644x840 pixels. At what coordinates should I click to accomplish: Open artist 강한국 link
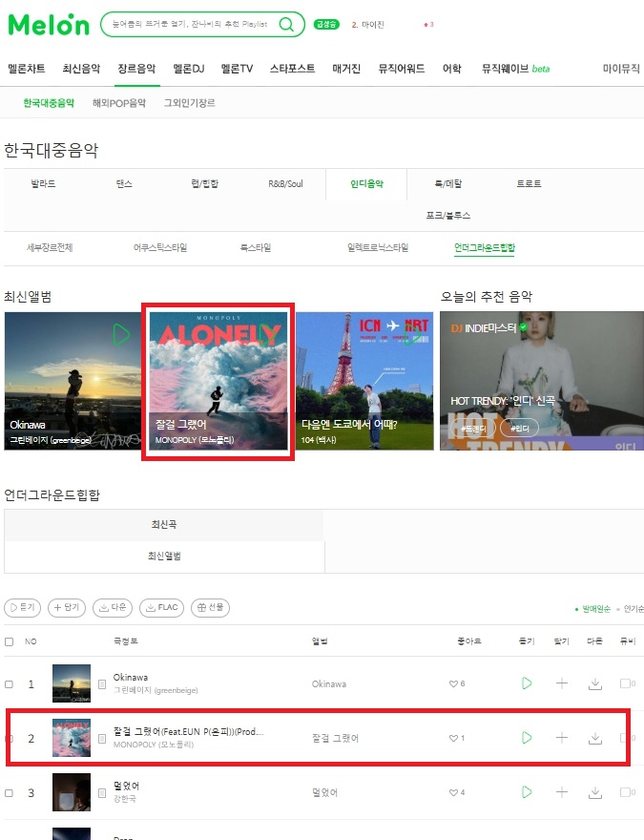pos(124,799)
